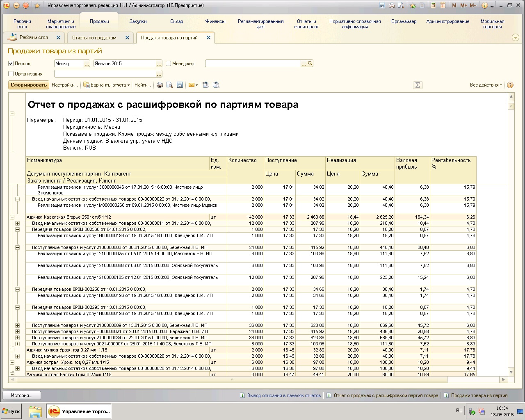Open print preview from title bar
The width and height of the screenshot is (525, 420).
point(401,5)
